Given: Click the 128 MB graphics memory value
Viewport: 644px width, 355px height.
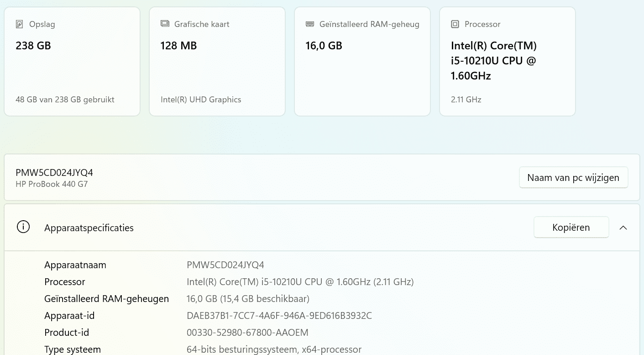Looking at the screenshot, I should (178, 46).
